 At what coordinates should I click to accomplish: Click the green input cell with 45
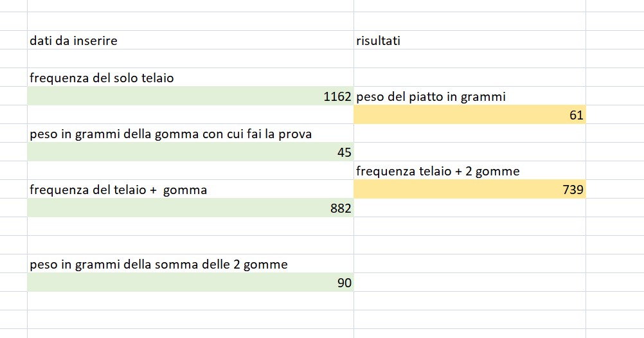click(190, 152)
